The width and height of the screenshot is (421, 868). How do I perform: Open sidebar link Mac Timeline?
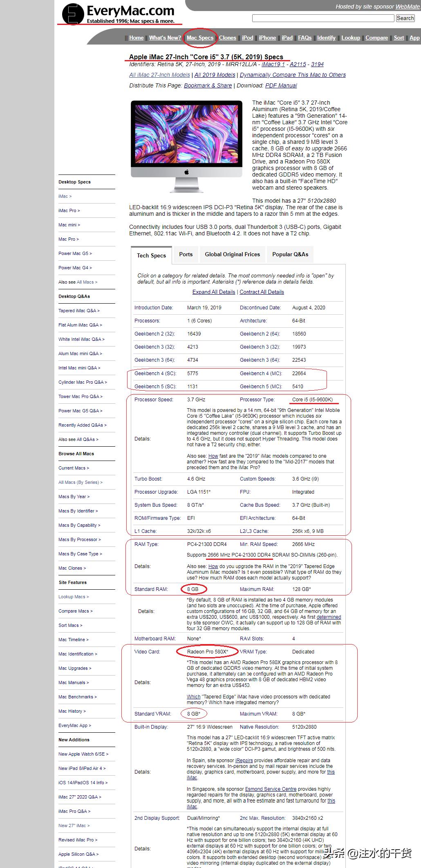(74, 640)
